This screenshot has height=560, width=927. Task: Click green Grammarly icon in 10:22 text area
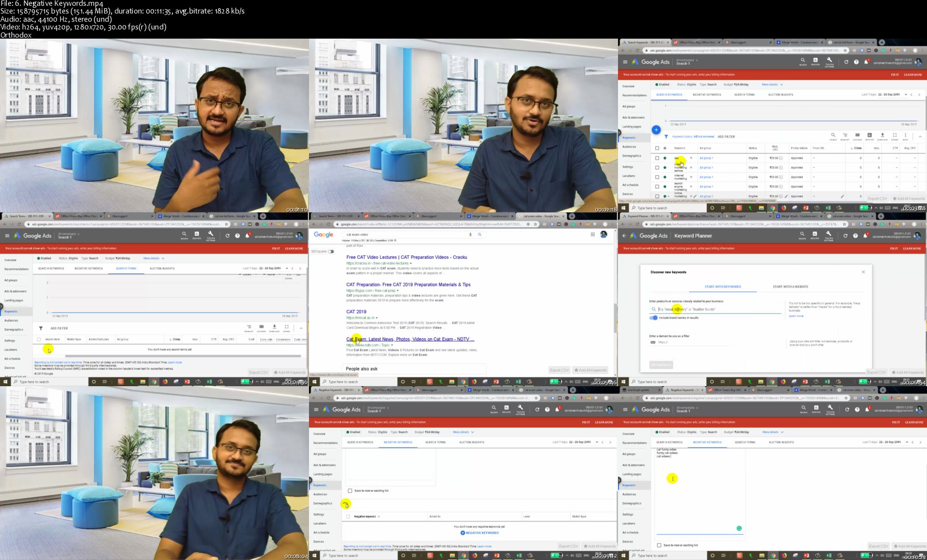click(739, 528)
